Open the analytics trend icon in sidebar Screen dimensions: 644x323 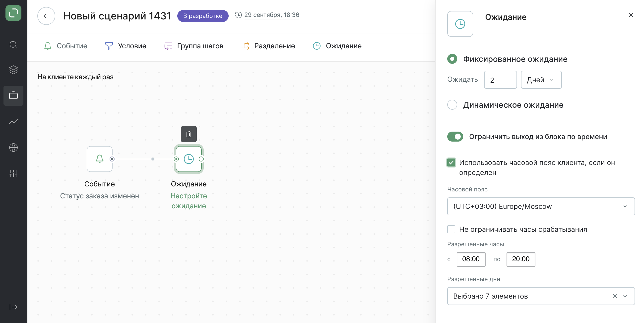click(13, 122)
